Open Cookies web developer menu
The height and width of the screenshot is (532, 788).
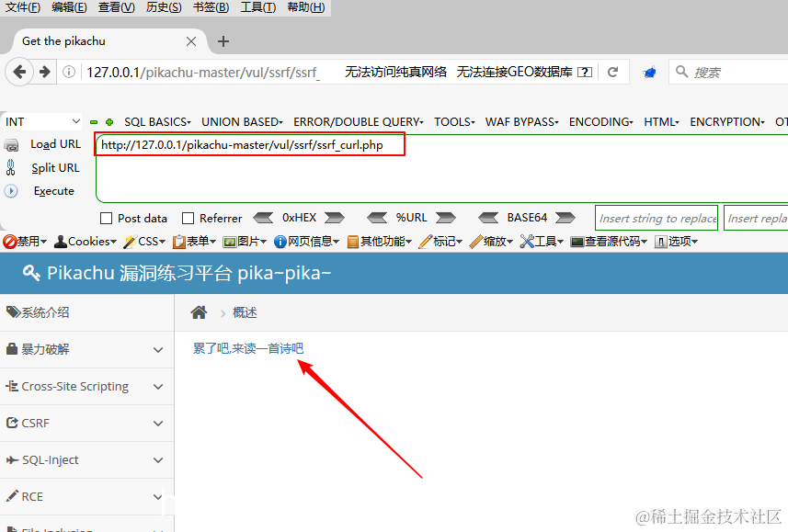coord(85,242)
